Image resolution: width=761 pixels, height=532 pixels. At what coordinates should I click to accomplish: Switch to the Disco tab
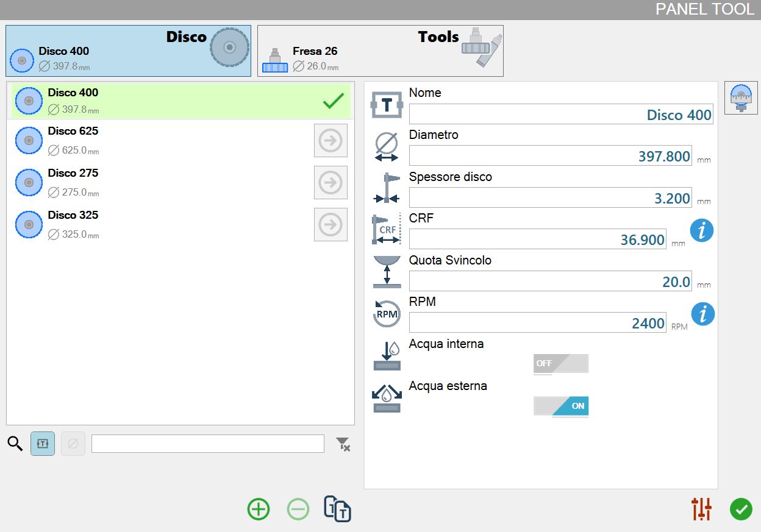pos(129,51)
